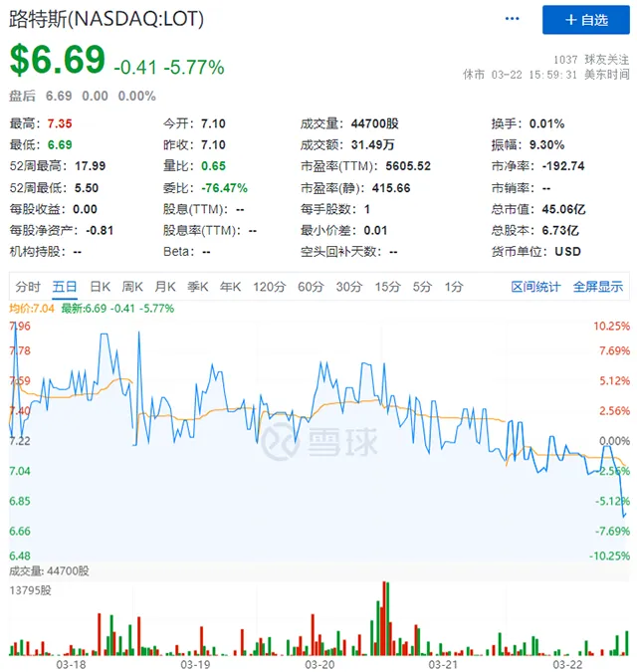Viewport: 637px width, 672px height.
Task: Switch to the 60分 interval tab
Action: 311,287
